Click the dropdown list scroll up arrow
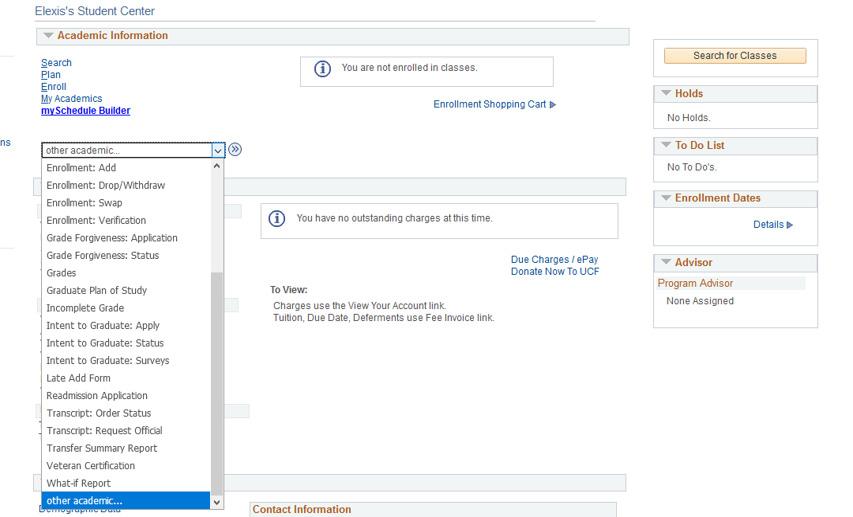The height and width of the screenshot is (517, 853). click(x=217, y=166)
